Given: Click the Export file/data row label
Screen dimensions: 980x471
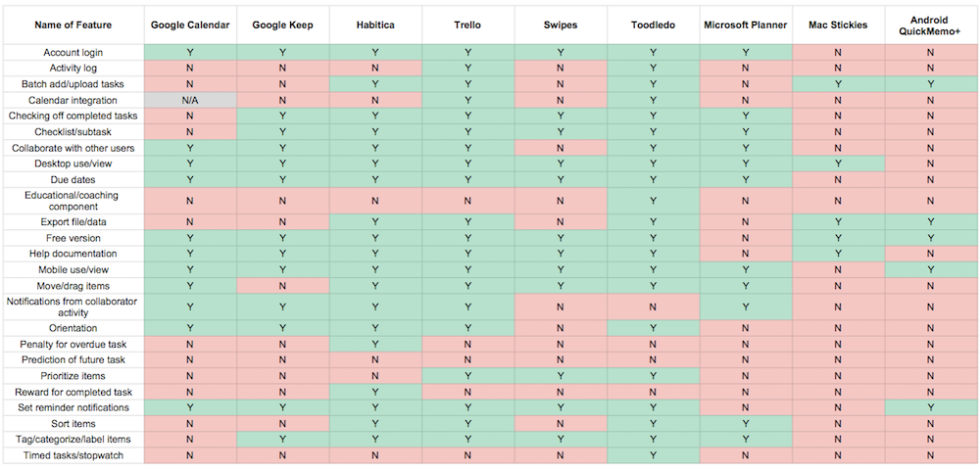Looking at the screenshot, I should pos(73,222).
